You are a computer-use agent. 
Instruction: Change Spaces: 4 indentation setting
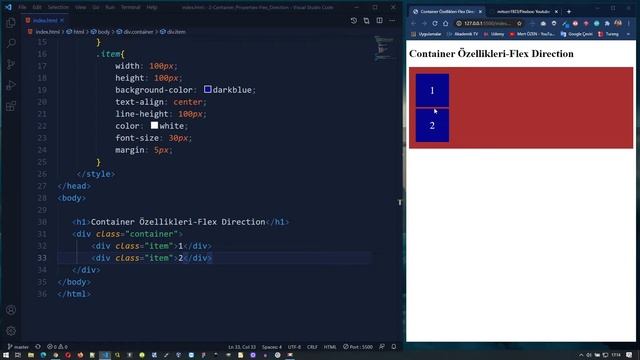coord(271,347)
